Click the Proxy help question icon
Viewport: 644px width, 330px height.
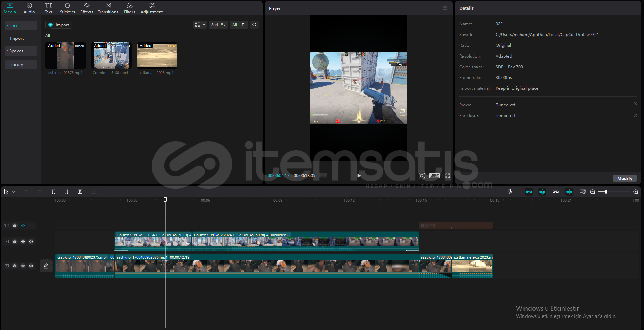click(x=635, y=104)
